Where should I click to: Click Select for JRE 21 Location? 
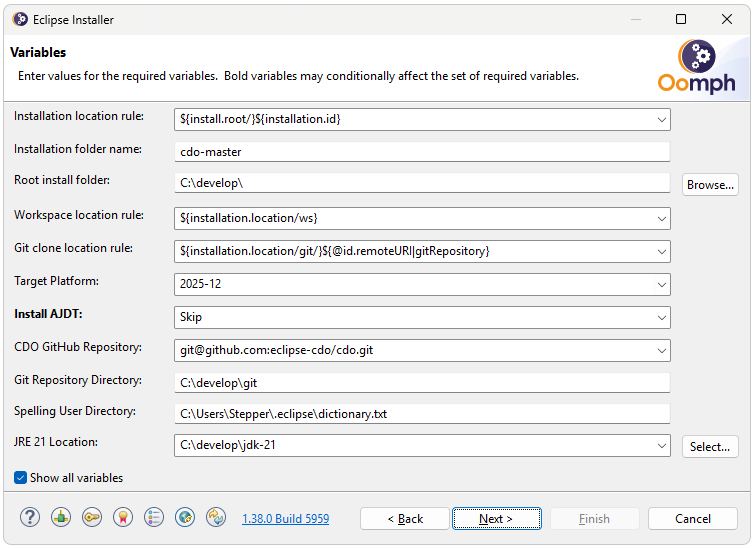tap(710, 447)
